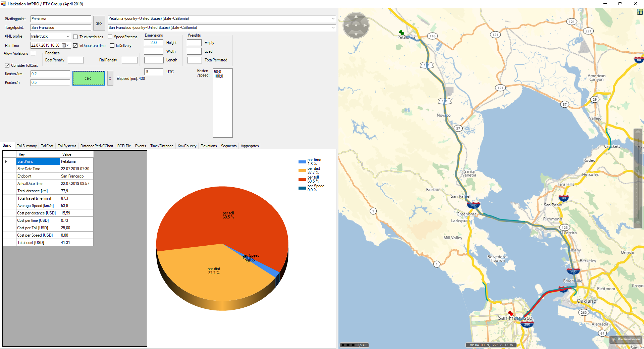
Task: Click the map overview icon in top corner
Action: click(x=640, y=12)
